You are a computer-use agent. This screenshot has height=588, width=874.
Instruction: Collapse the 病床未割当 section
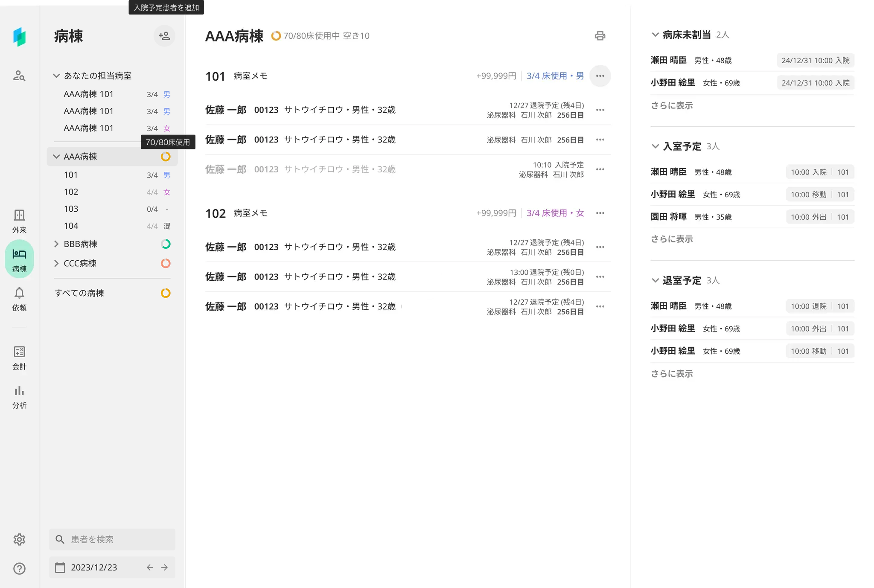tap(655, 35)
